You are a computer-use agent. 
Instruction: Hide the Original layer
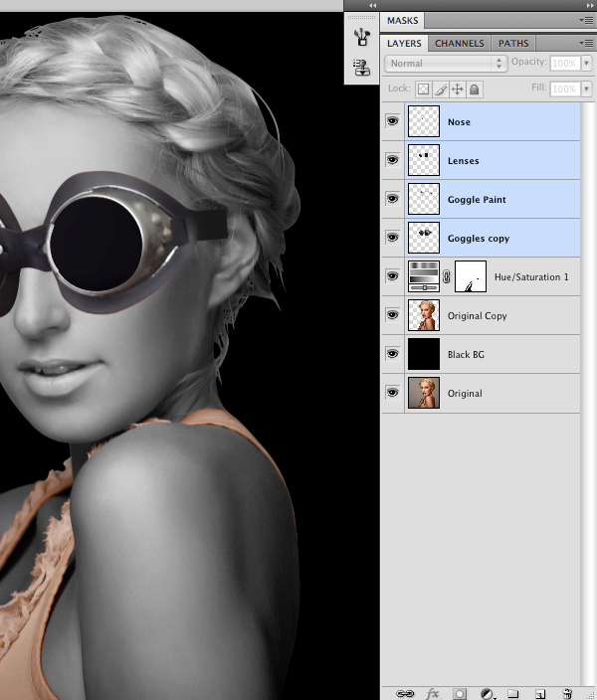(392, 393)
